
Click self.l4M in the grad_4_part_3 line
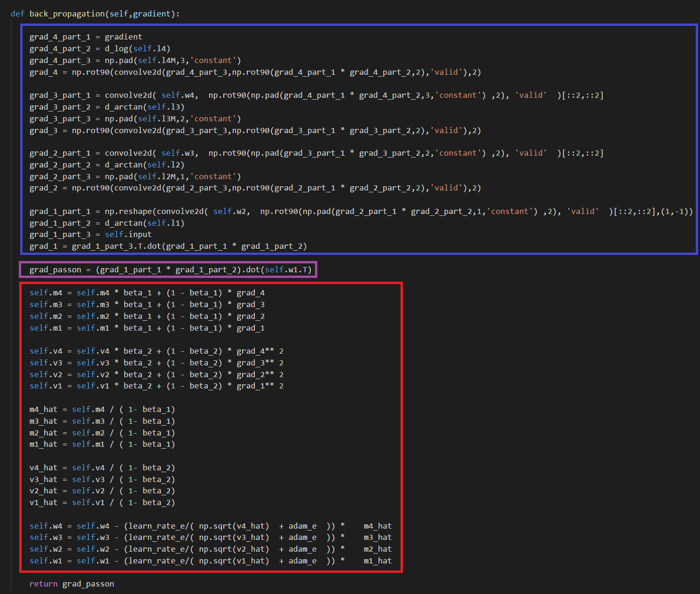(x=157, y=60)
